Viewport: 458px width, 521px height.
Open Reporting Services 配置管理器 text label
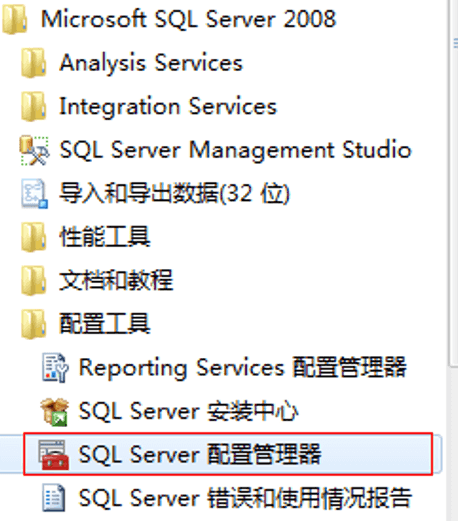tap(243, 367)
